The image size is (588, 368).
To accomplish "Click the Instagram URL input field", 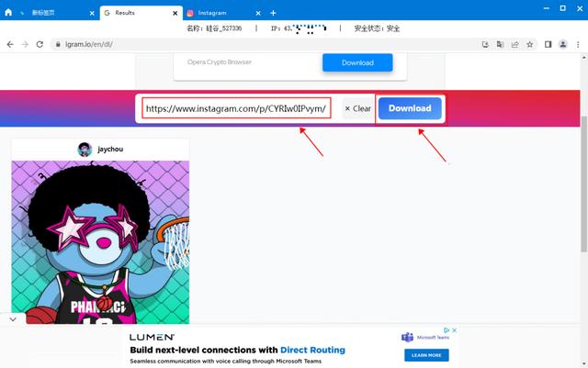I will pos(236,108).
